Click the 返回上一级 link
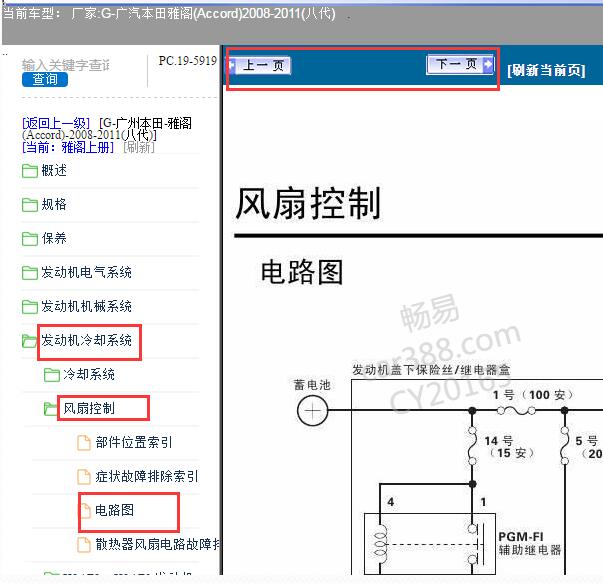This screenshot has height=584, width=603. coord(56,123)
